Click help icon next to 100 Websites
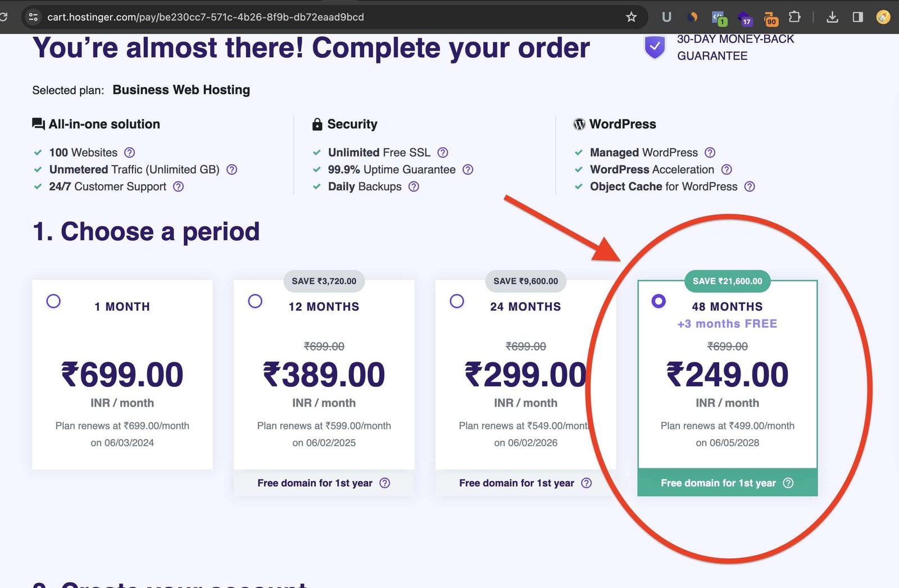Image resolution: width=899 pixels, height=588 pixels. point(129,152)
